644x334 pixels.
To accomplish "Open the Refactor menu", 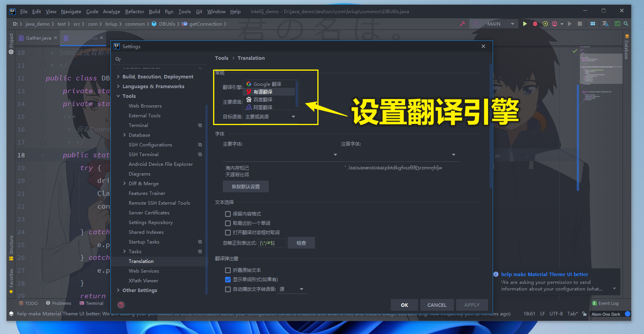I will [135, 12].
